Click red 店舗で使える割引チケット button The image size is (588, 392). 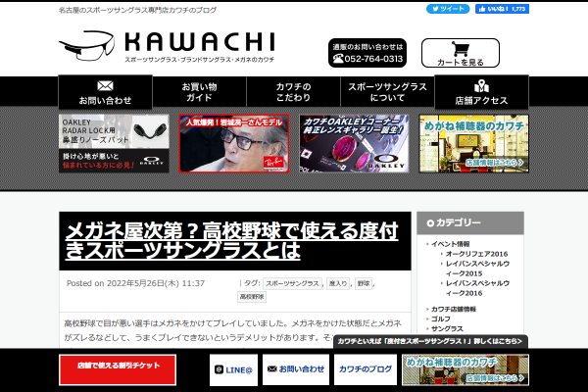tap(118, 369)
